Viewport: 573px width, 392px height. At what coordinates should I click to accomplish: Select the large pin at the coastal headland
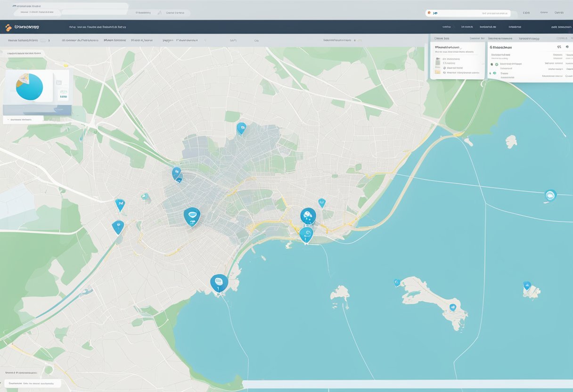tap(219, 283)
